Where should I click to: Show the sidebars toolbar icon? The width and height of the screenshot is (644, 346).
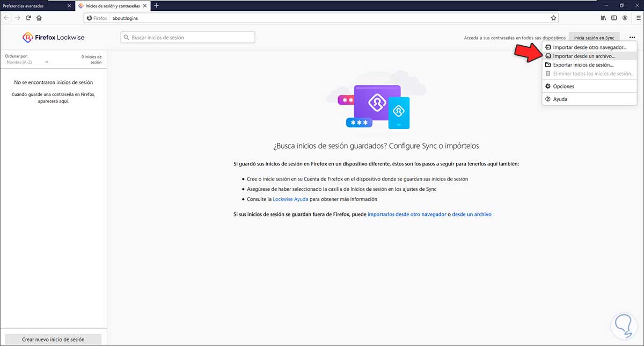pos(614,18)
